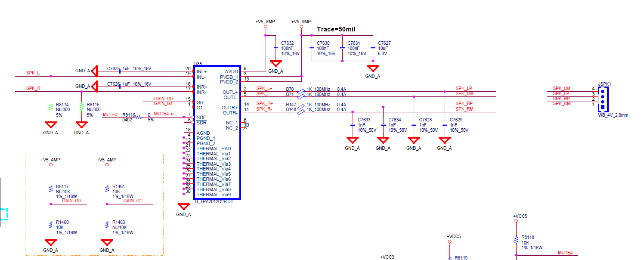Select the cyan dashed marker at left edge

4,214
